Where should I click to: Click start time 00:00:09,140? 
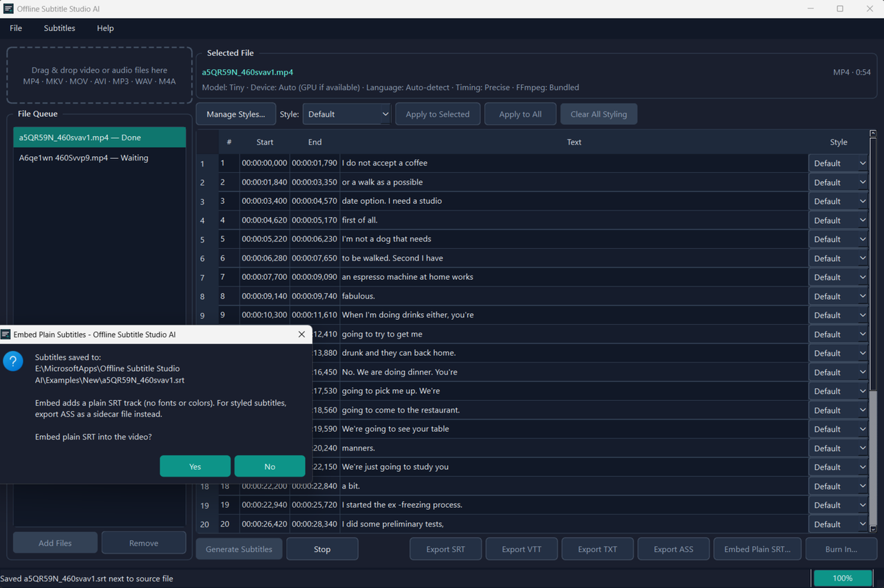click(265, 296)
